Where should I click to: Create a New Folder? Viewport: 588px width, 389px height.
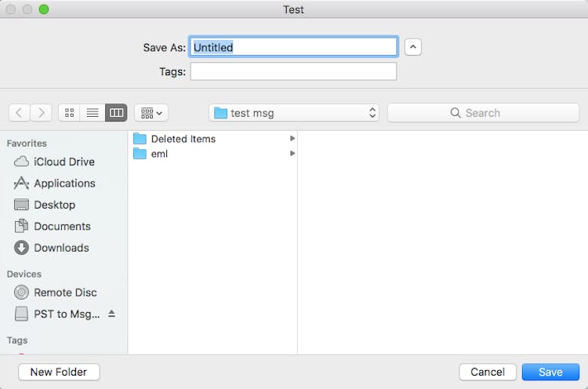(x=59, y=372)
